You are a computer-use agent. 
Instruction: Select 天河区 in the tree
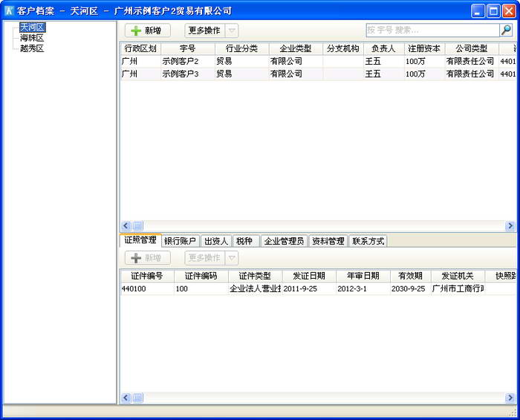coord(32,28)
